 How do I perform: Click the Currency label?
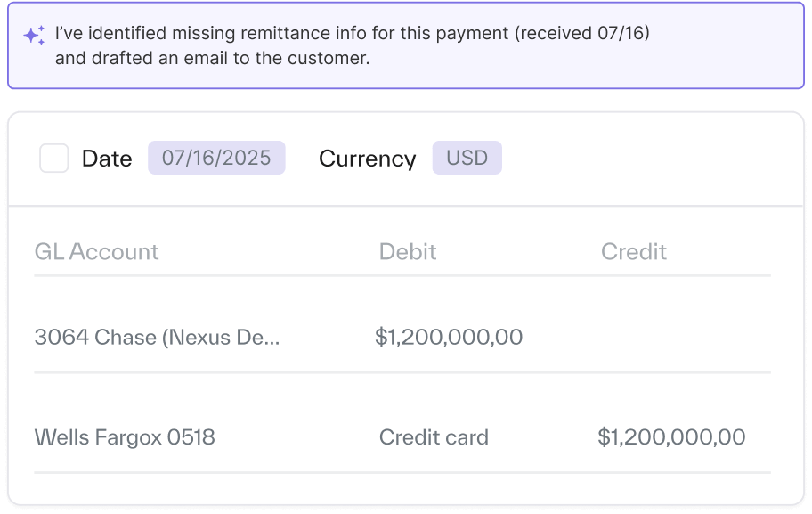pyautogui.click(x=367, y=159)
